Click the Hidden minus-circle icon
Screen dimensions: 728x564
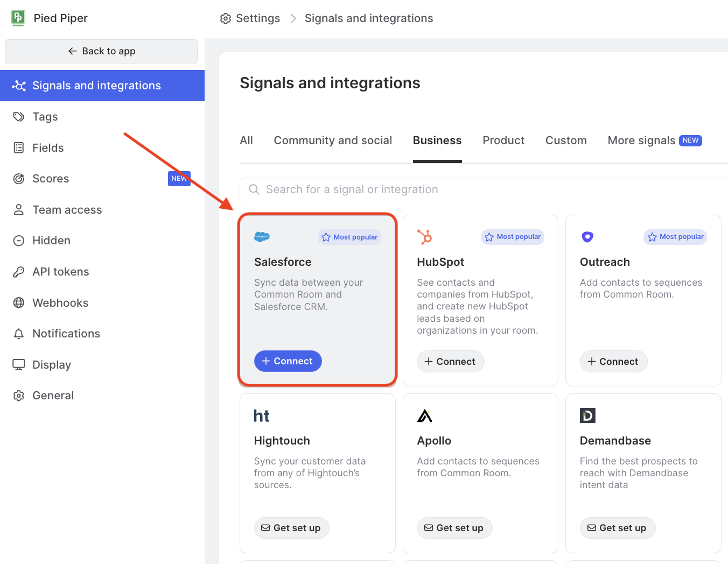pyautogui.click(x=19, y=241)
